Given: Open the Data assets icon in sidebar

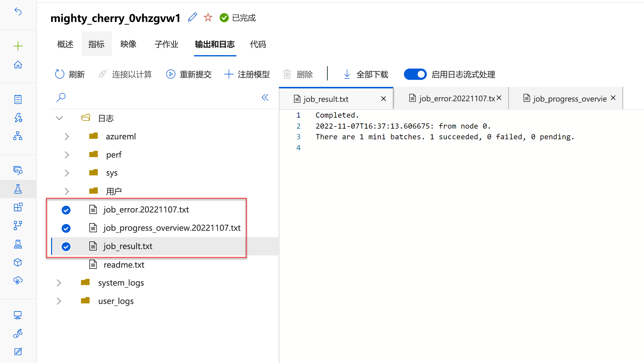Looking at the screenshot, I should pyautogui.click(x=18, y=170).
